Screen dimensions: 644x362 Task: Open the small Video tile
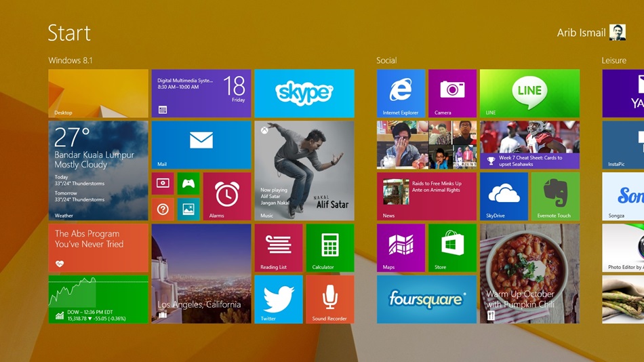click(163, 183)
